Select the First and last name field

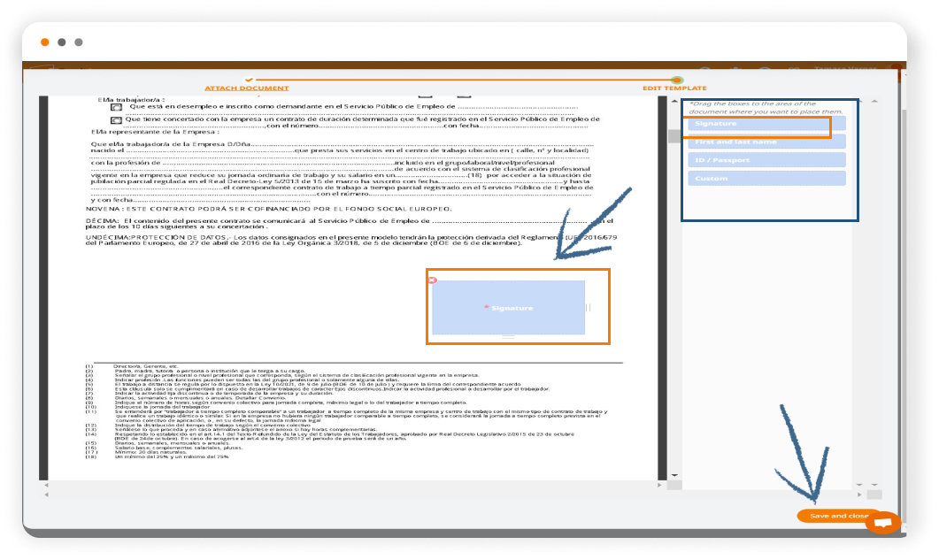point(766,142)
